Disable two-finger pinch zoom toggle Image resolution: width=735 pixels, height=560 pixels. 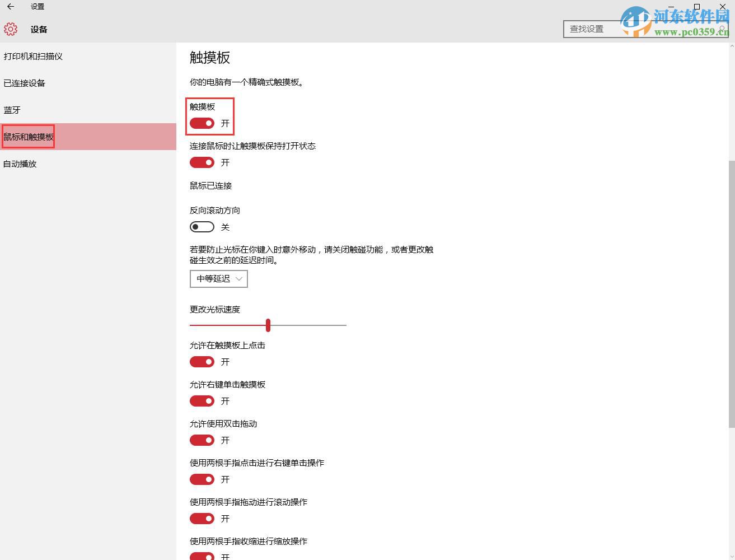tap(202, 556)
